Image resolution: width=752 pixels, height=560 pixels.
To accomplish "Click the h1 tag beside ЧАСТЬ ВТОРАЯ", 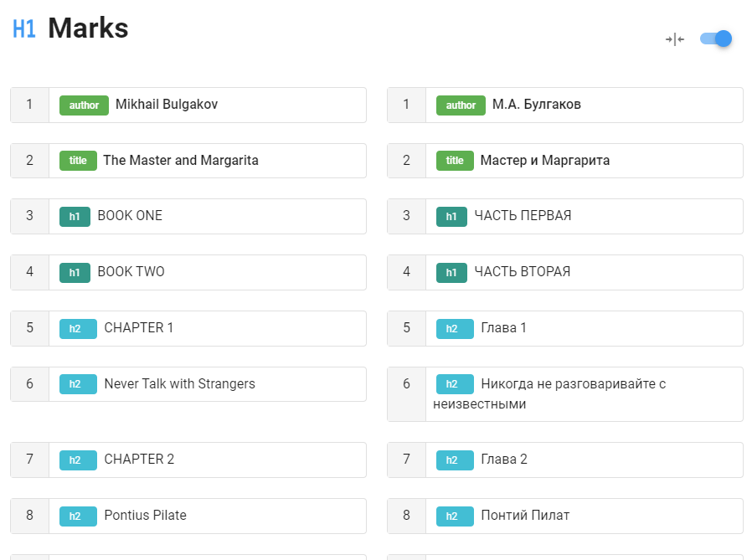I will click(451, 273).
